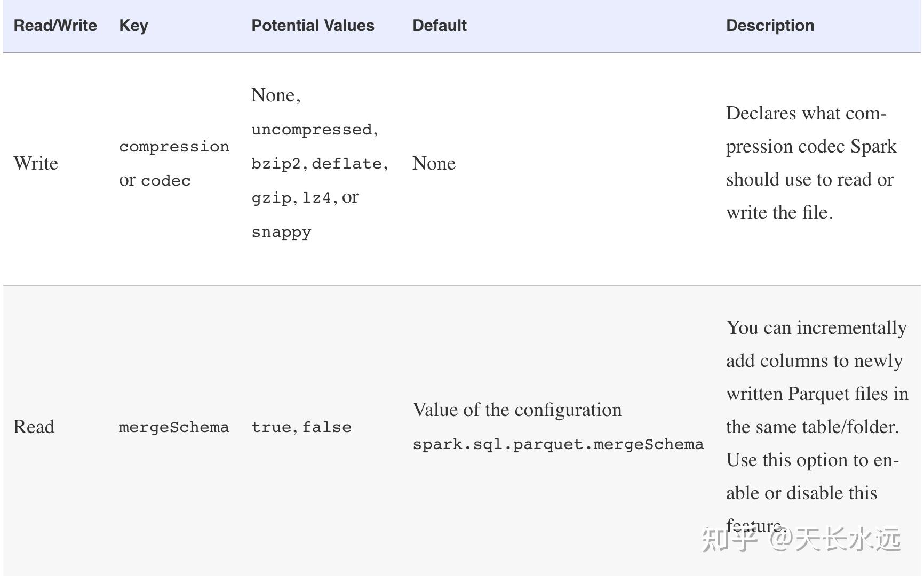This screenshot has height=576, width=924.
Task: Select the gzip value text
Action: [x=272, y=198]
